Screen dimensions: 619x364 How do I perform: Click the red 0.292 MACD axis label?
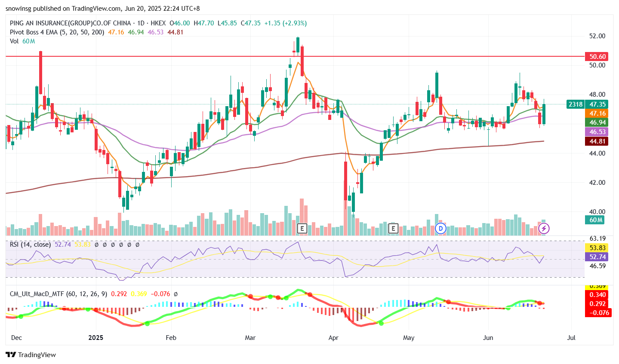tap(597, 303)
